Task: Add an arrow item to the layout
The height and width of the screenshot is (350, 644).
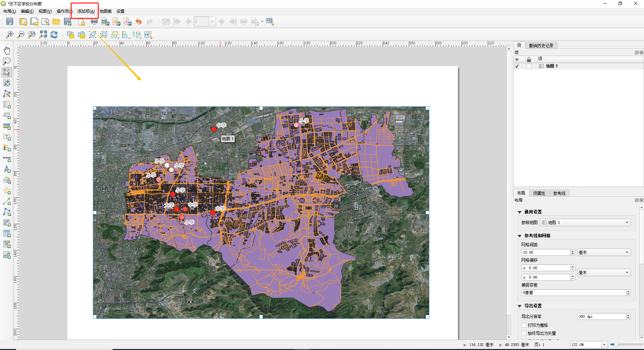Action: [x=7, y=201]
